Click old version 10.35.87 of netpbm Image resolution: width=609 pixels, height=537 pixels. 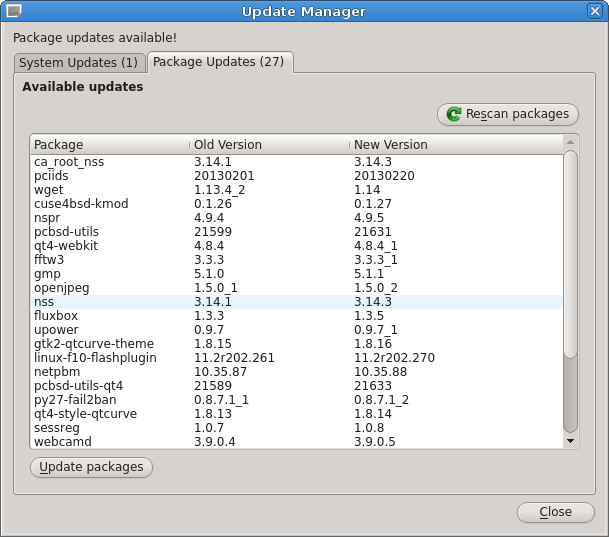(x=220, y=372)
